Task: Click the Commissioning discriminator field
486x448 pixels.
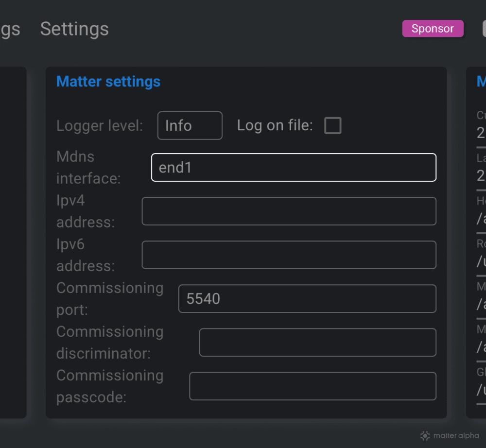Action: 318,342
